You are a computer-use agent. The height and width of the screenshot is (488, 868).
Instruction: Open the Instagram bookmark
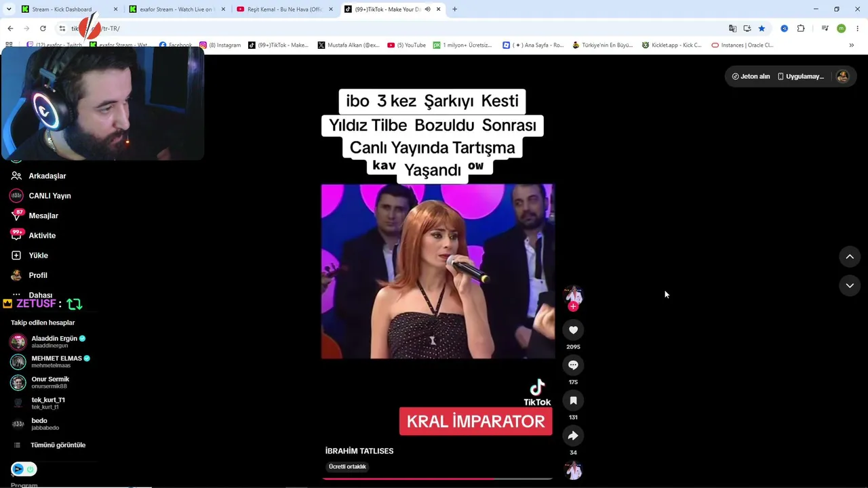tap(220, 45)
